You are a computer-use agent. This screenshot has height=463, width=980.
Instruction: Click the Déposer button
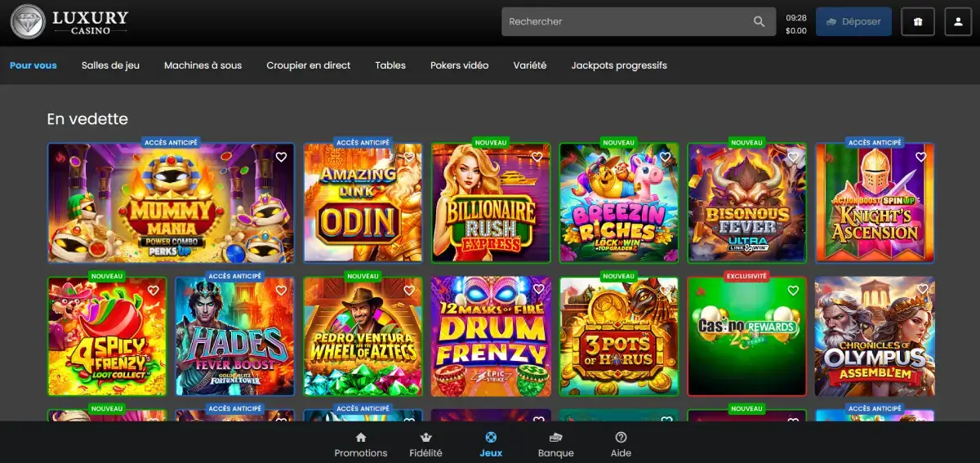[x=853, y=22]
